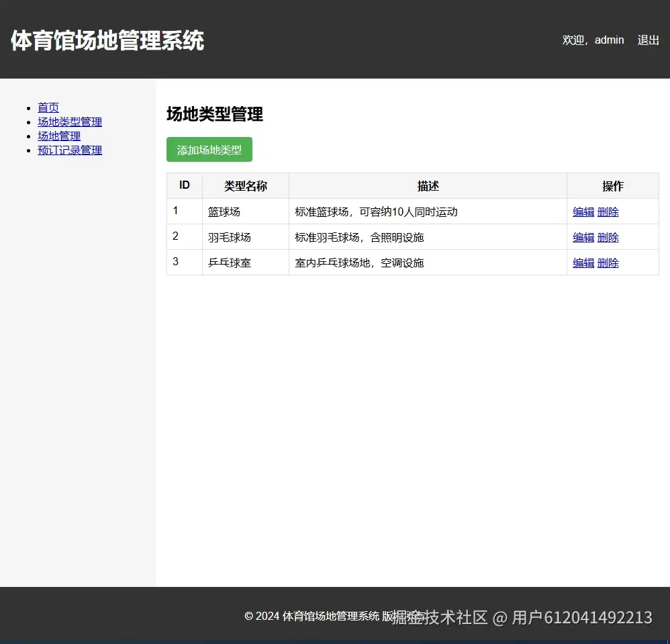The image size is (670, 644).
Task: Click ID cell 3 of 乒乓球室 row
Action: point(185,263)
